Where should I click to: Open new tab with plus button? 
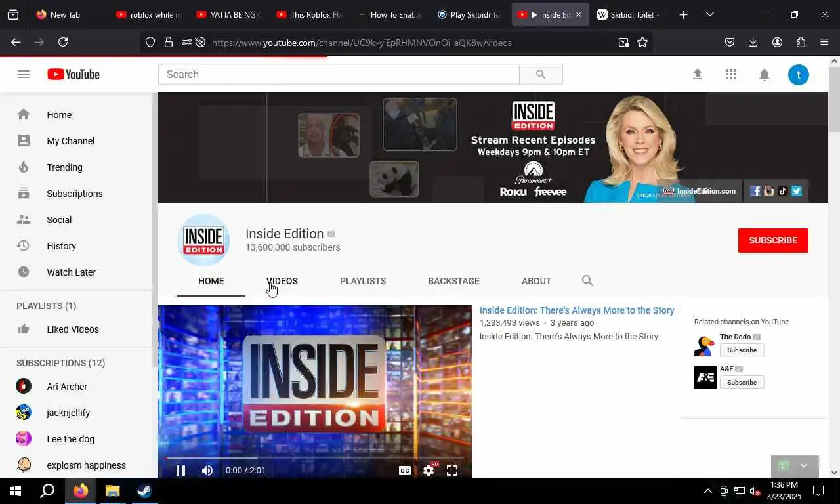point(683,14)
